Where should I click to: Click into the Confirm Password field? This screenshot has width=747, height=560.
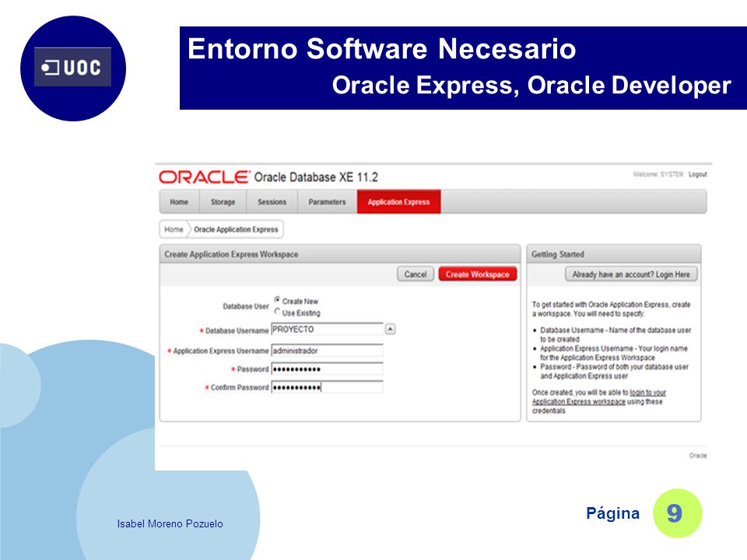pyautogui.click(x=327, y=387)
